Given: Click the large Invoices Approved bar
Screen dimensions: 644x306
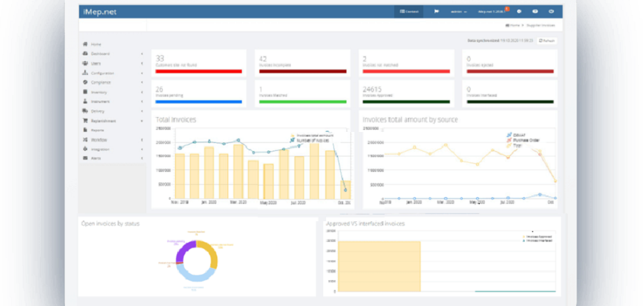Looking at the screenshot, I should [x=379, y=266].
